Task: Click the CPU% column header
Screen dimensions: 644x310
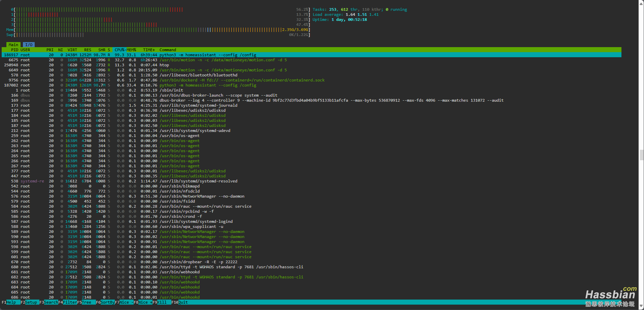Action: click(x=120, y=50)
